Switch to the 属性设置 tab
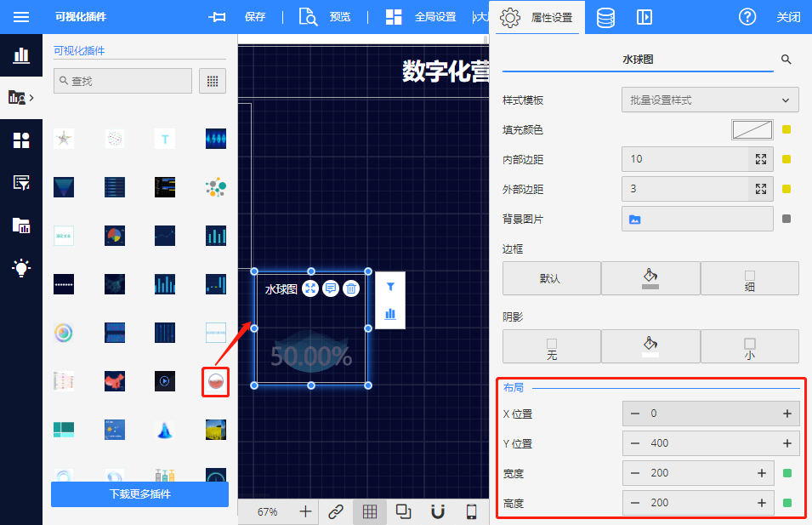 (537, 17)
